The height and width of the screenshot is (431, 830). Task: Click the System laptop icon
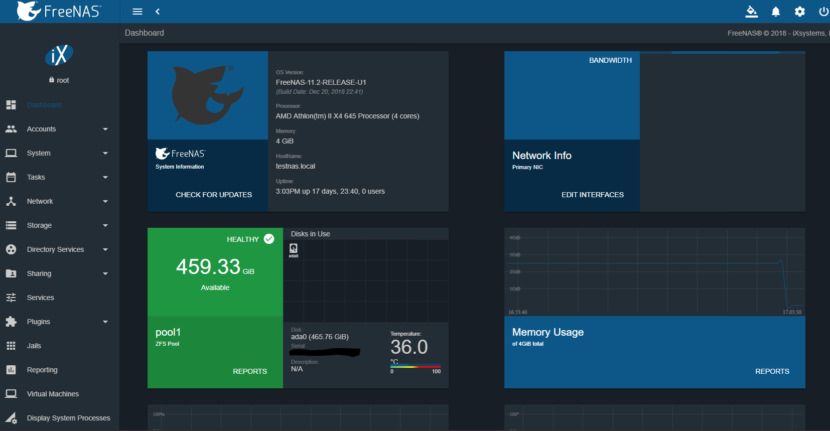(x=11, y=153)
